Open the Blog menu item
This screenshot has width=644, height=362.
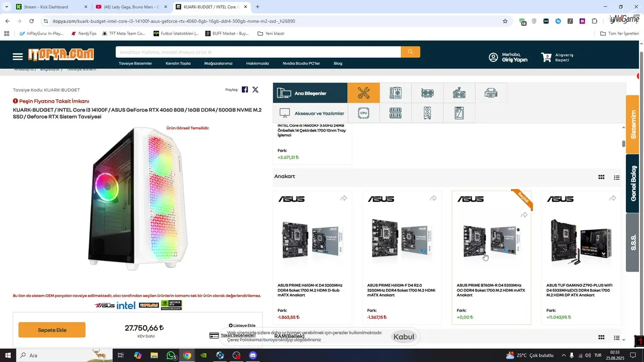(338, 63)
